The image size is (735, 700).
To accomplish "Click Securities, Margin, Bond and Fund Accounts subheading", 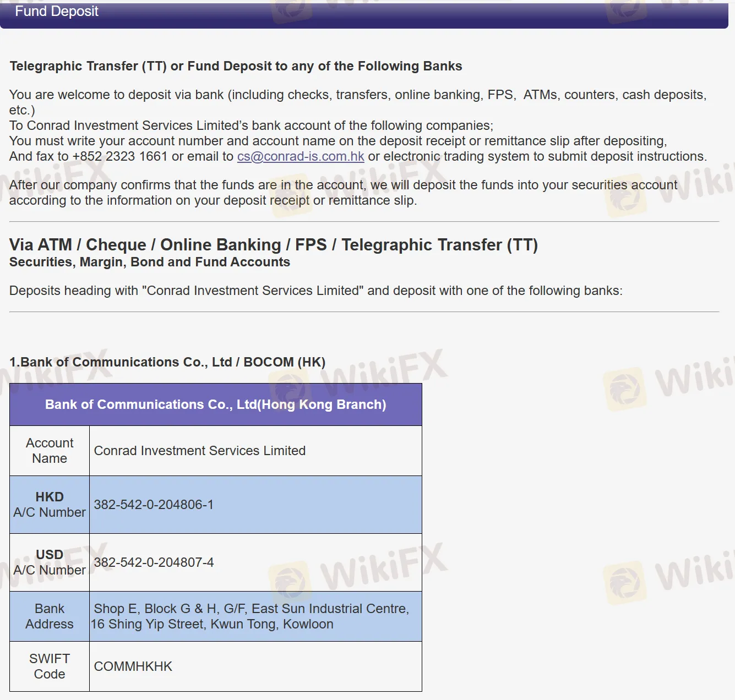I will click(x=150, y=262).
